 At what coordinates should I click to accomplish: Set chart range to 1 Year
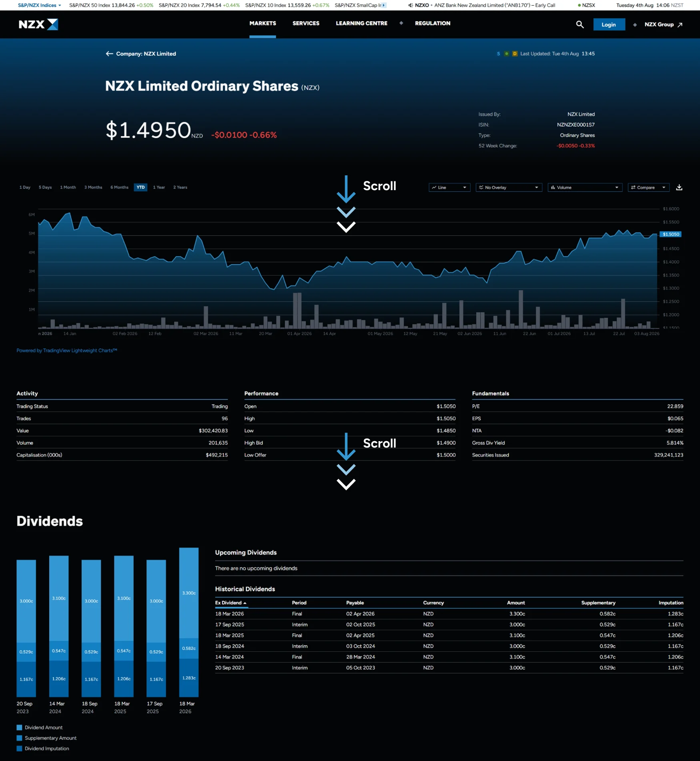click(159, 187)
